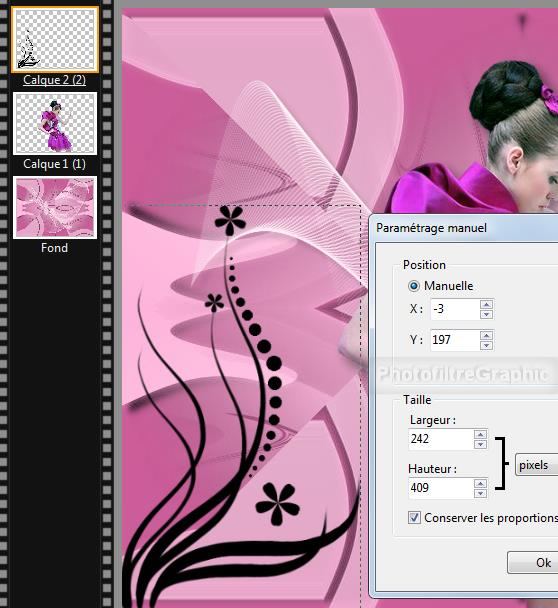Viewport: 558px width, 608px height.
Task: Decrease the Largeur width value
Action: 480,444
